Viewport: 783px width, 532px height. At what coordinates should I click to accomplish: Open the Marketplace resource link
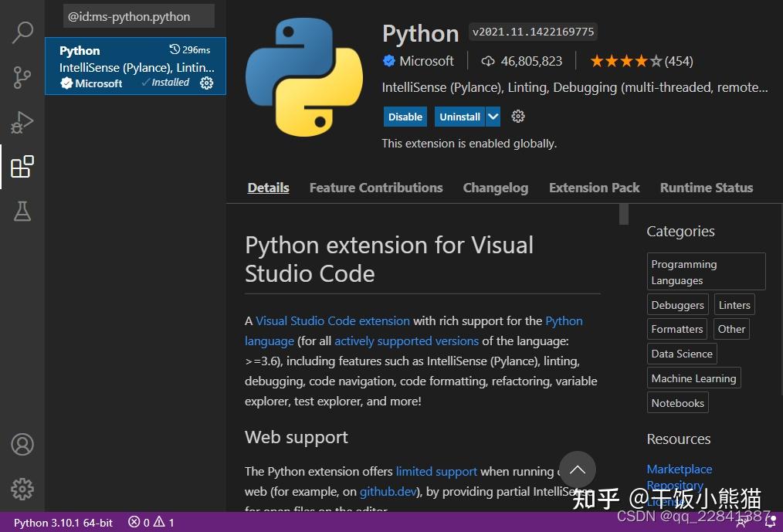pos(679,469)
